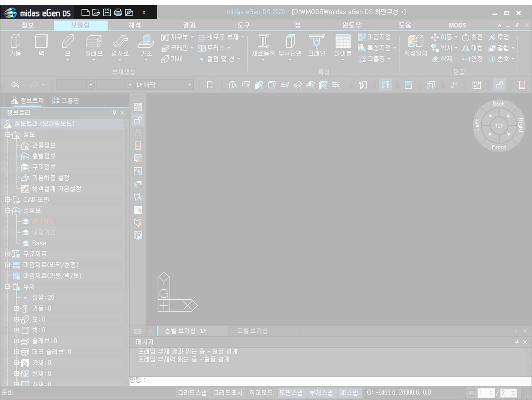
Task: Close the 메시지 panel
Action: (525, 342)
